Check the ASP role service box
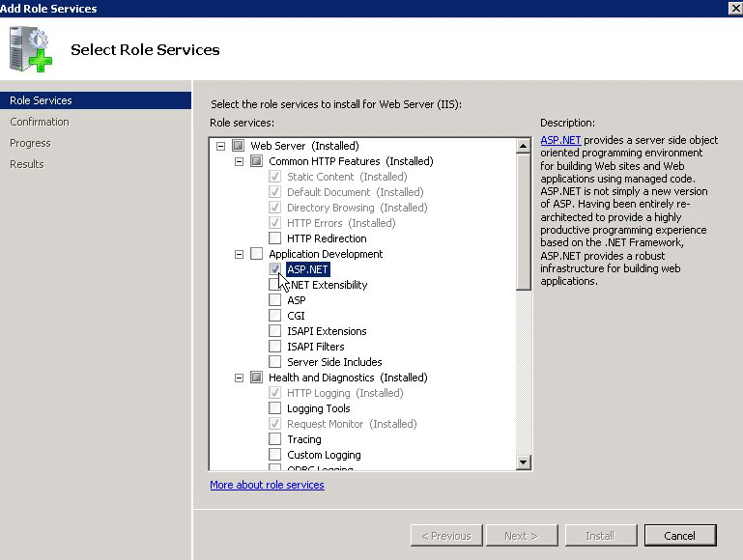The width and height of the screenshot is (743, 560). [x=274, y=300]
